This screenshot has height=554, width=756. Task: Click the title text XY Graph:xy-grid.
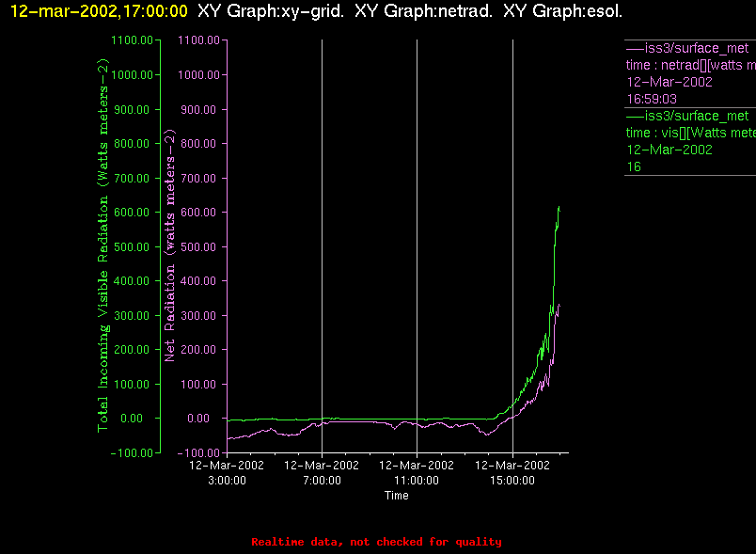[x=271, y=11]
